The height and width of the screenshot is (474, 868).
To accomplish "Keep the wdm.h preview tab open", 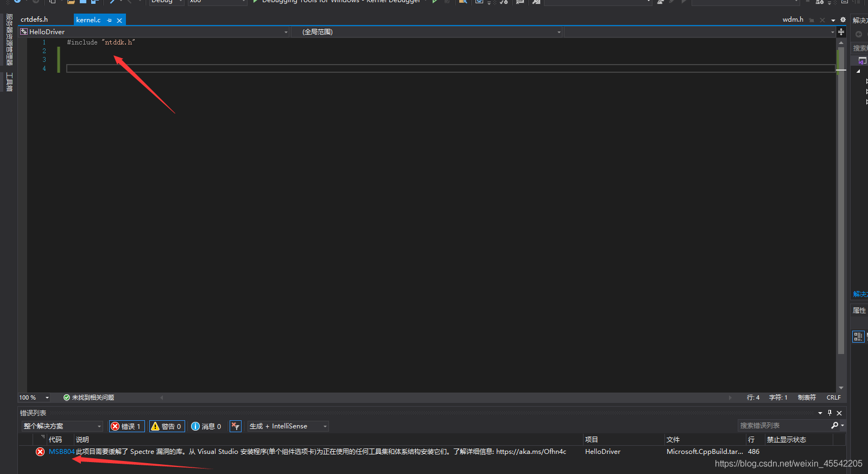I will point(812,20).
